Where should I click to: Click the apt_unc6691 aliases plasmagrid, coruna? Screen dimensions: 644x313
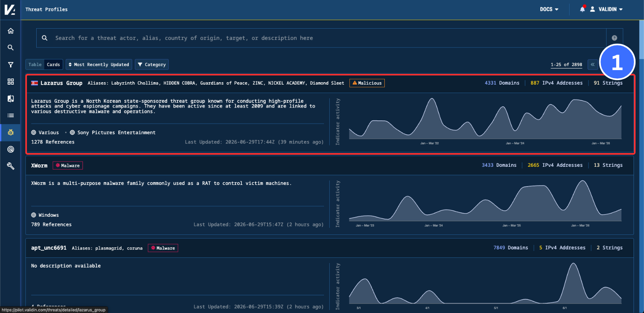pos(107,248)
